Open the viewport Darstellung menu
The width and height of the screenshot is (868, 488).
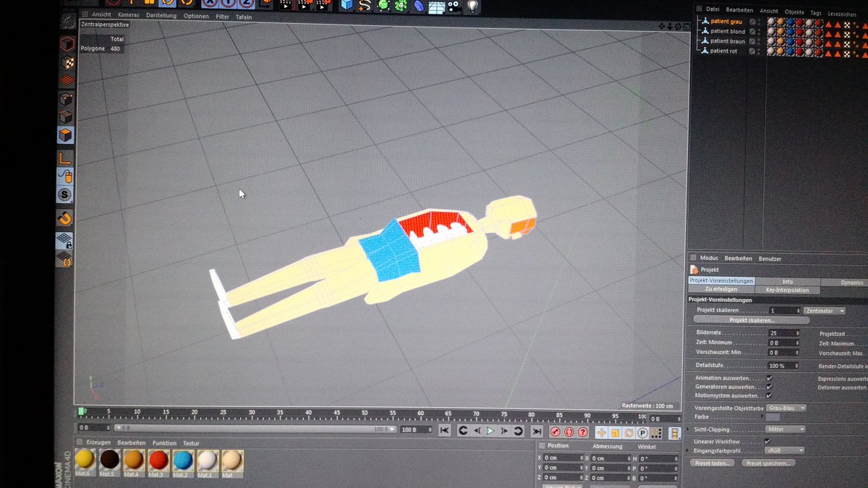coord(161,15)
